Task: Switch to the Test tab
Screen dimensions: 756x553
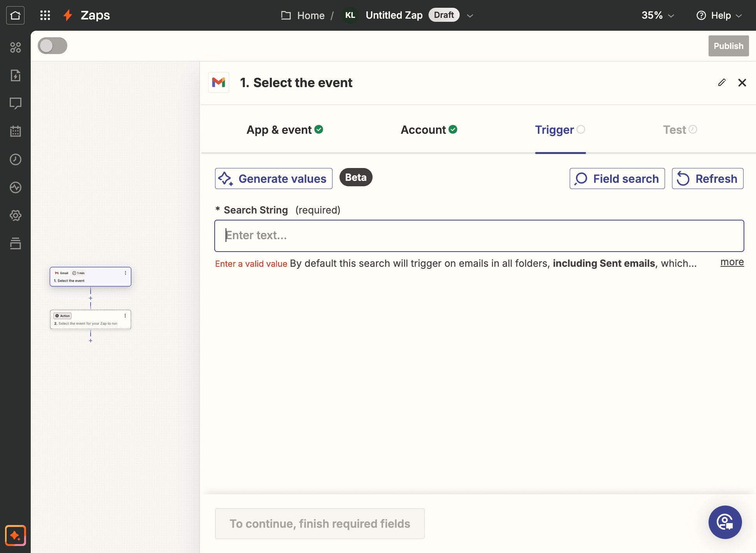Action: [680, 130]
